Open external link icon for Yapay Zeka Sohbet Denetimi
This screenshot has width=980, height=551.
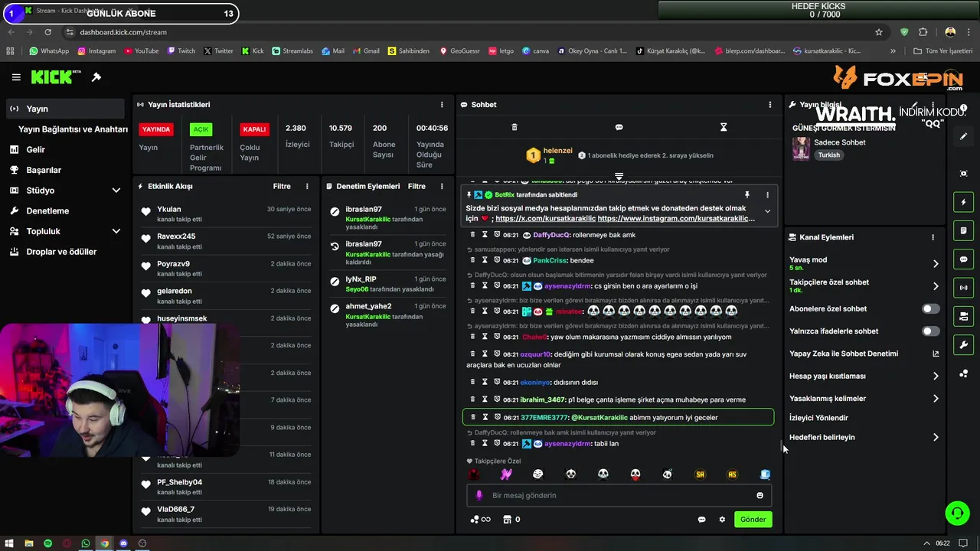(936, 354)
